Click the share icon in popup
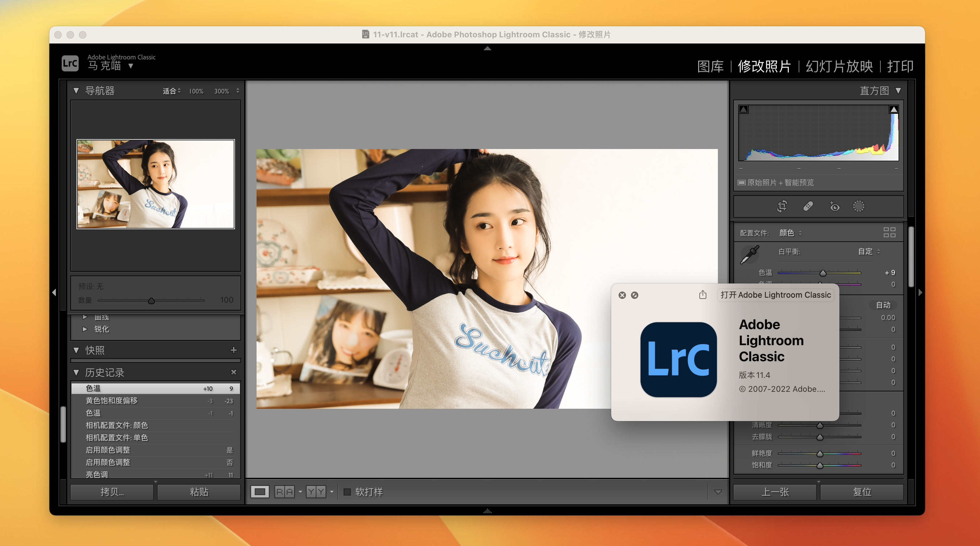Image resolution: width=980 pixels, height=546 pixels. pos(703,295)
